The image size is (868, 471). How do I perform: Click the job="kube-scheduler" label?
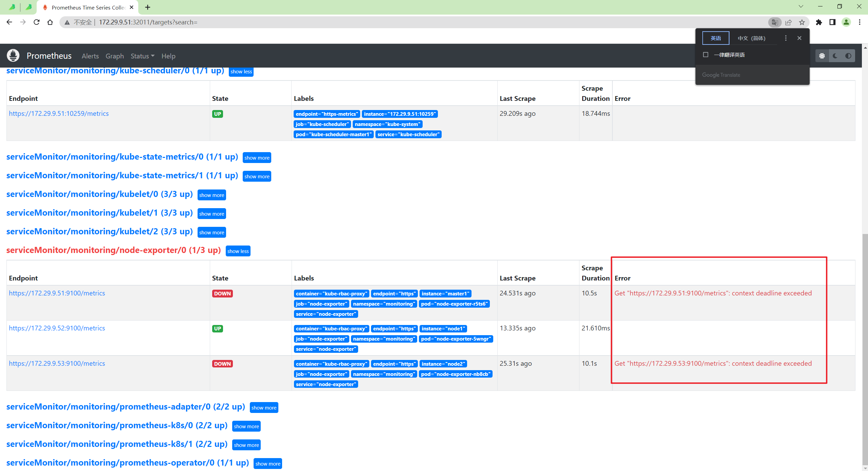322,124
